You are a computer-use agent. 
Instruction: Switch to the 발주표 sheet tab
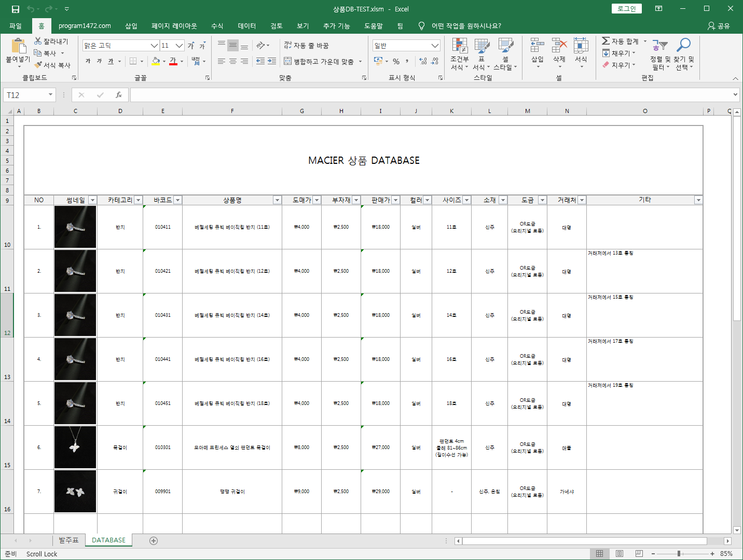coord(68,540)
